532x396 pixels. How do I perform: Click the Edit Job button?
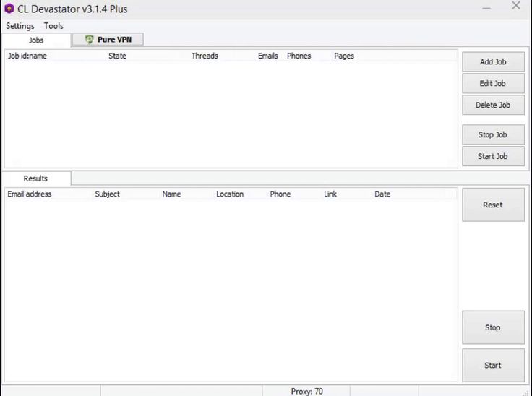point(493,84)
